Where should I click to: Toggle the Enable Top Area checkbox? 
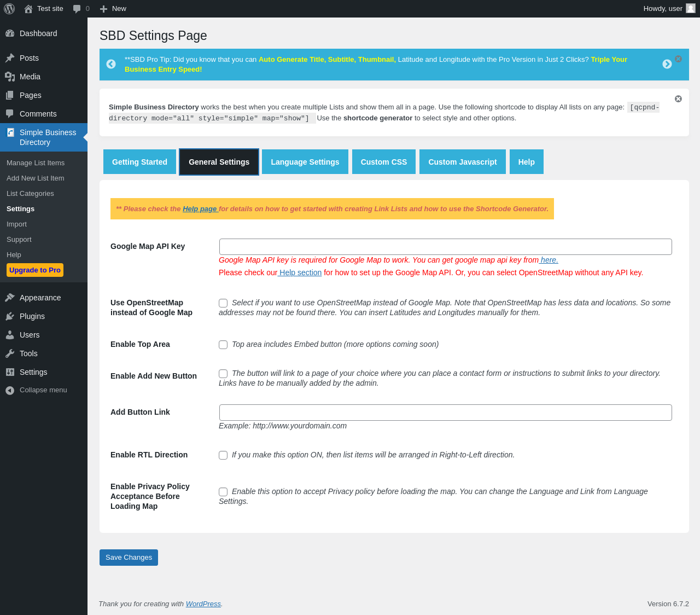pos(223,345)
